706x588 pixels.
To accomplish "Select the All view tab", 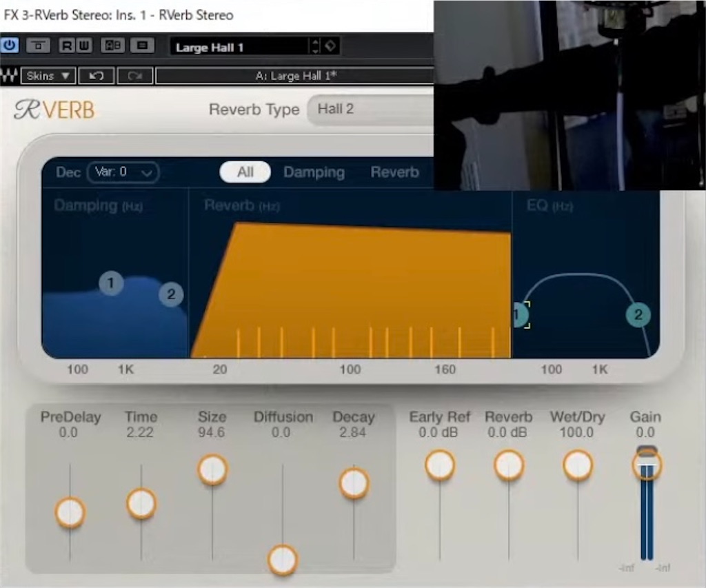I will pyautogui.click(x=245, y=172).
